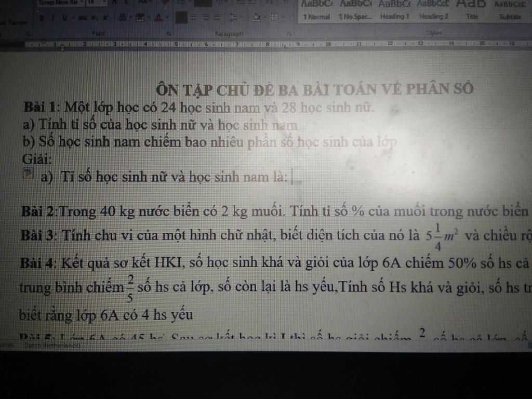Click document title ÔN TẬP CHỦ ĐỀ
This screenshot has height=399, width=532.
314,89
